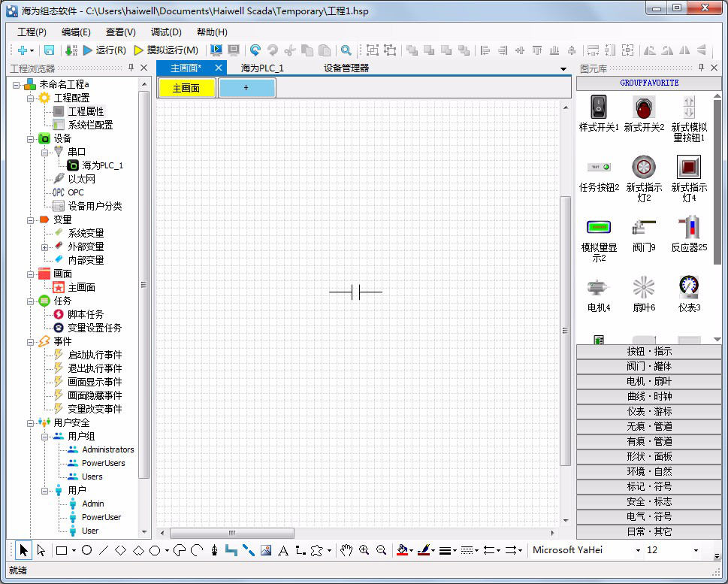Screen dimensions: 728x584
Task: Click the save project icon in toolbar
Action: (49, 50)
